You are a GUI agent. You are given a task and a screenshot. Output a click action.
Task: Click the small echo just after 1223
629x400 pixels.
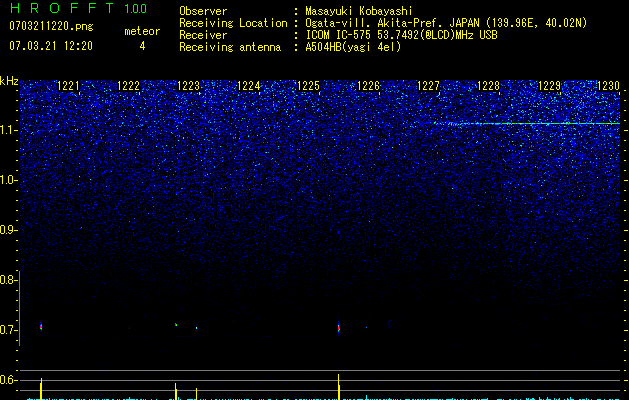click(197, 328)
